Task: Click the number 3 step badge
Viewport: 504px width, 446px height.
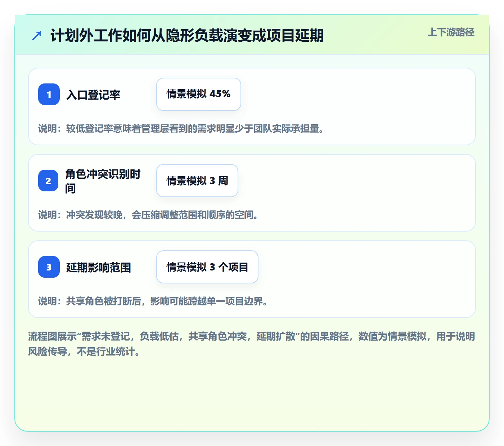Action: [49, 267]
